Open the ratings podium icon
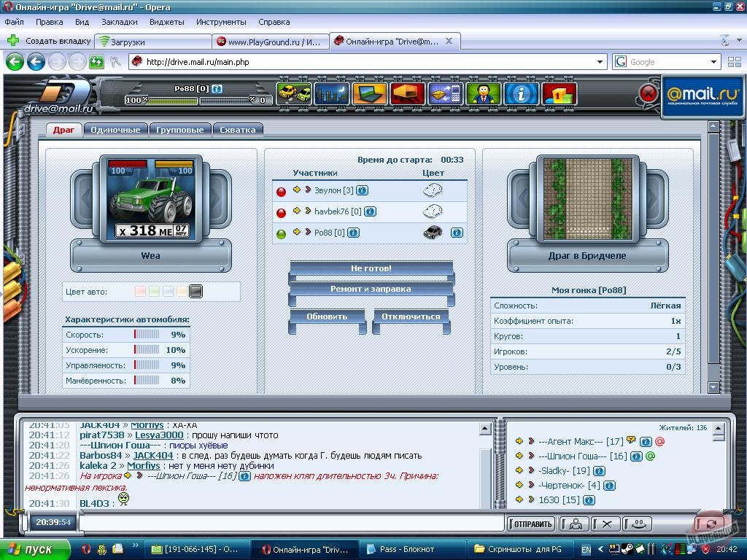Image resolution: width=747 pixels, height=560 pixels. click(x=559, y=94)
